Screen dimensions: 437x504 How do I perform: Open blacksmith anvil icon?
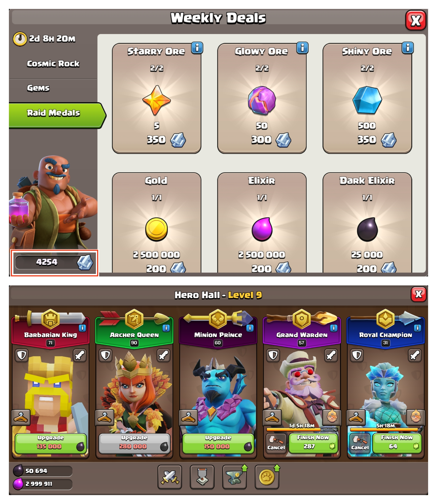point(234,477)
